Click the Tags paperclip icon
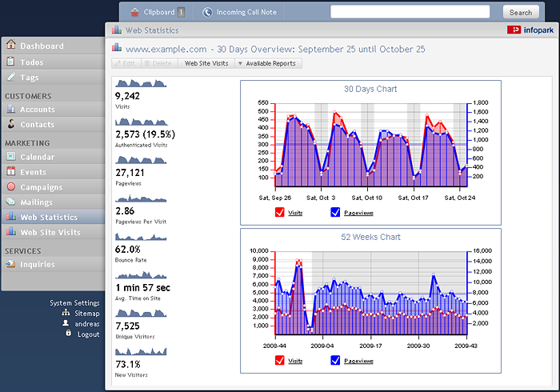Screen dimensions: 560x392 11,77
